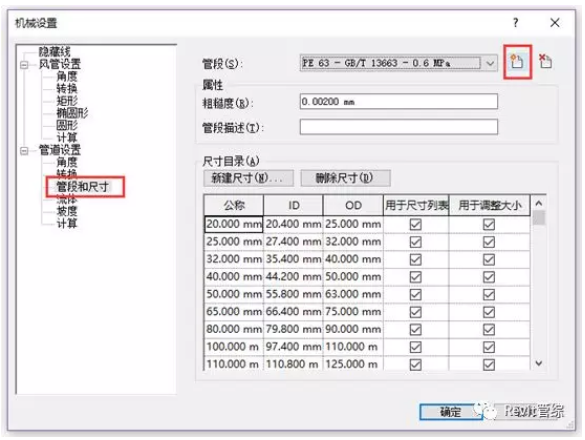
Task: Click the 公称 column header
Action: point(234,205)
